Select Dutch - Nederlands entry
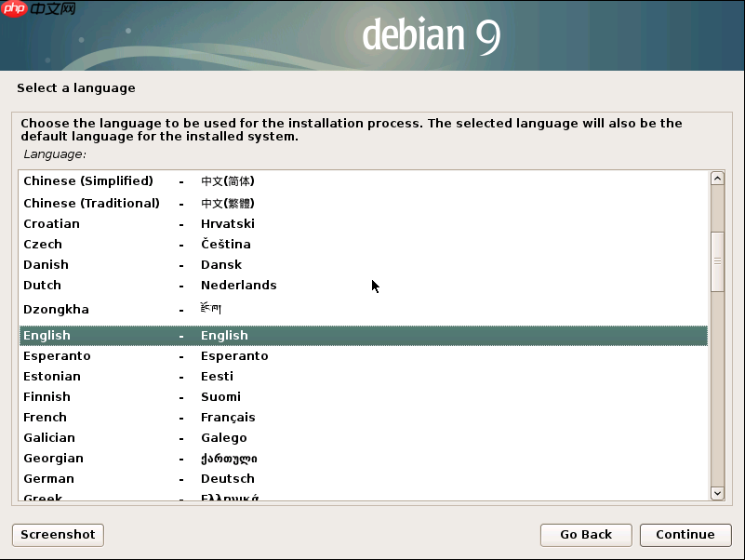 (112, 285)
